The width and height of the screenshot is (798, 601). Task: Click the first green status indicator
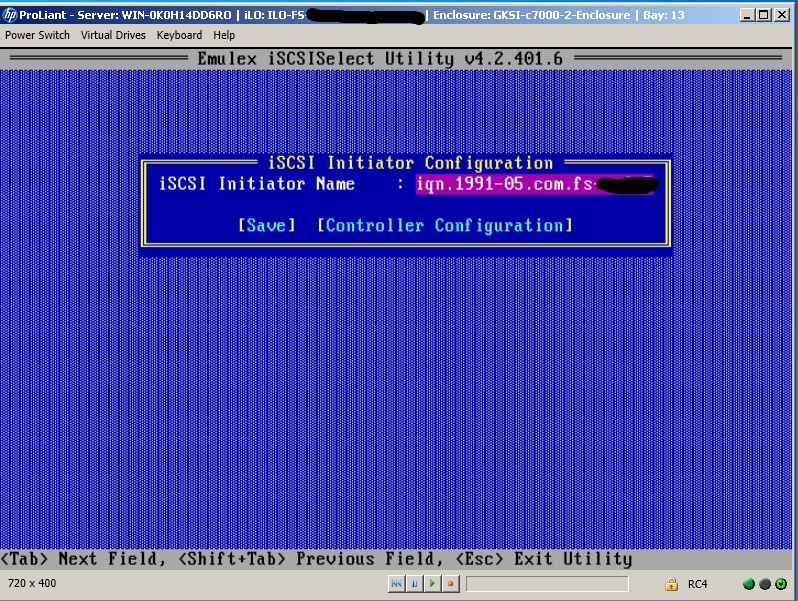tap(749, 584)
